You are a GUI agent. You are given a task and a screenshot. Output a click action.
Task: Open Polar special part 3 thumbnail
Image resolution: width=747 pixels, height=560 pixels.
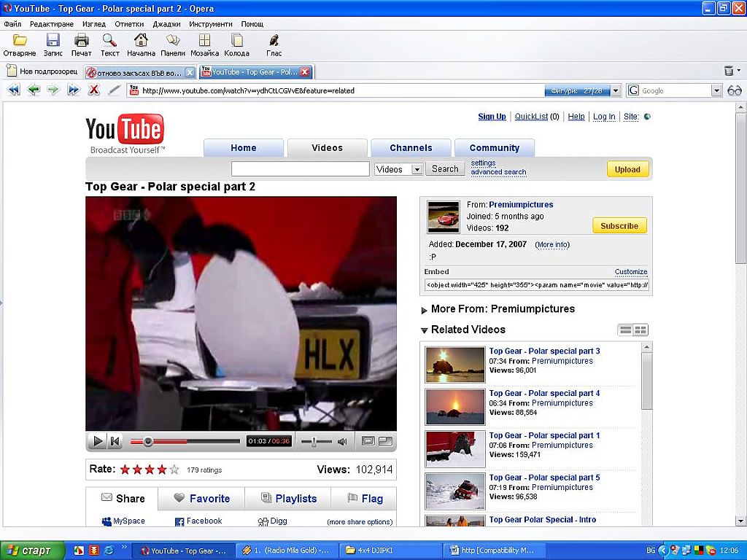pyautogui.click(x=455, y=365)
